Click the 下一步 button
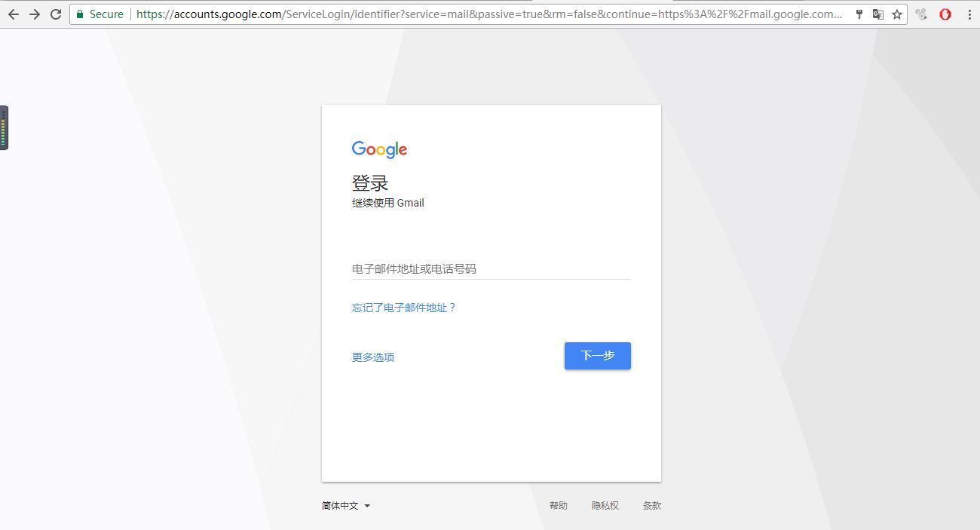The height and width of the screenshot is (530, 980). 597,356
